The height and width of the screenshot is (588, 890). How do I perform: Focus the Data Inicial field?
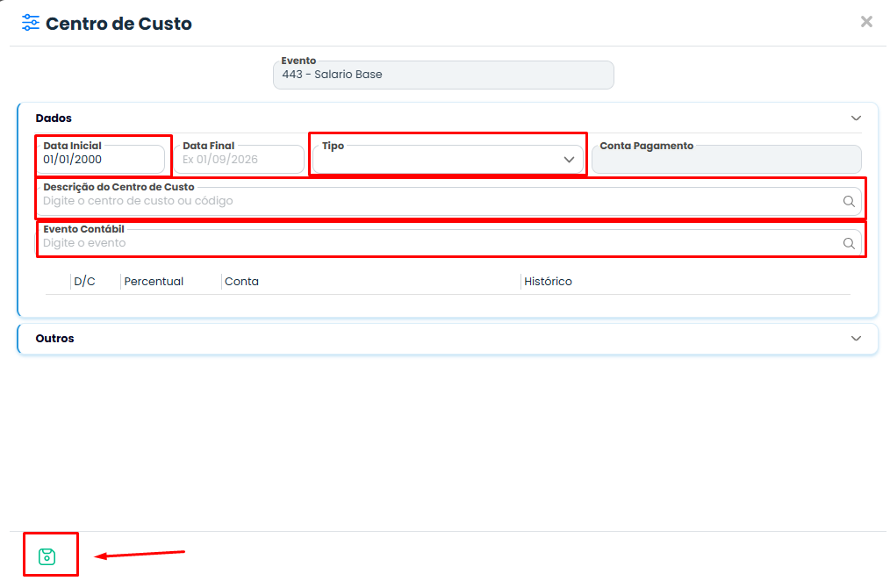pos(100,160)
